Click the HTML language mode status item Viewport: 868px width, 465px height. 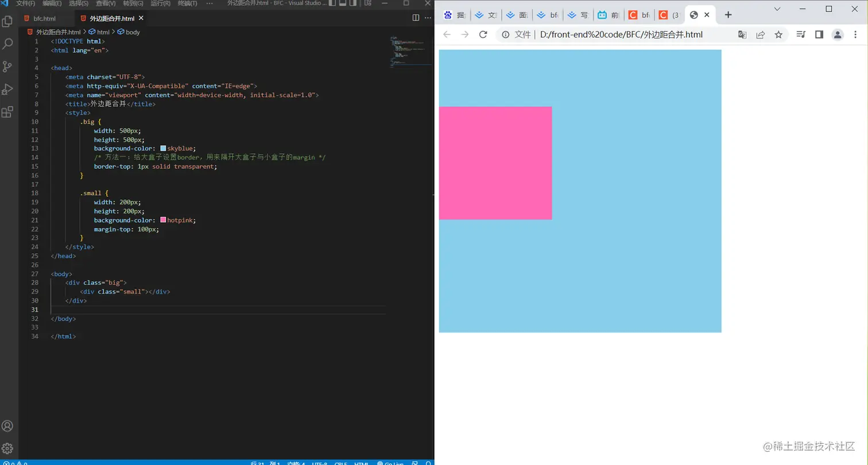pos(361,463)
